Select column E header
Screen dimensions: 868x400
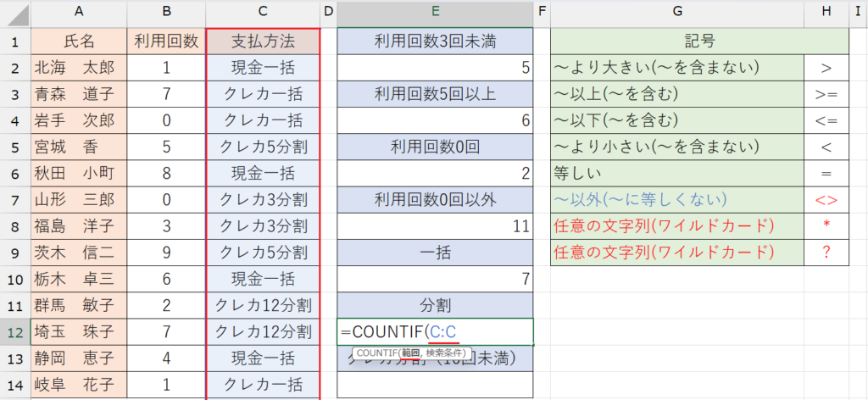point(435,14)
